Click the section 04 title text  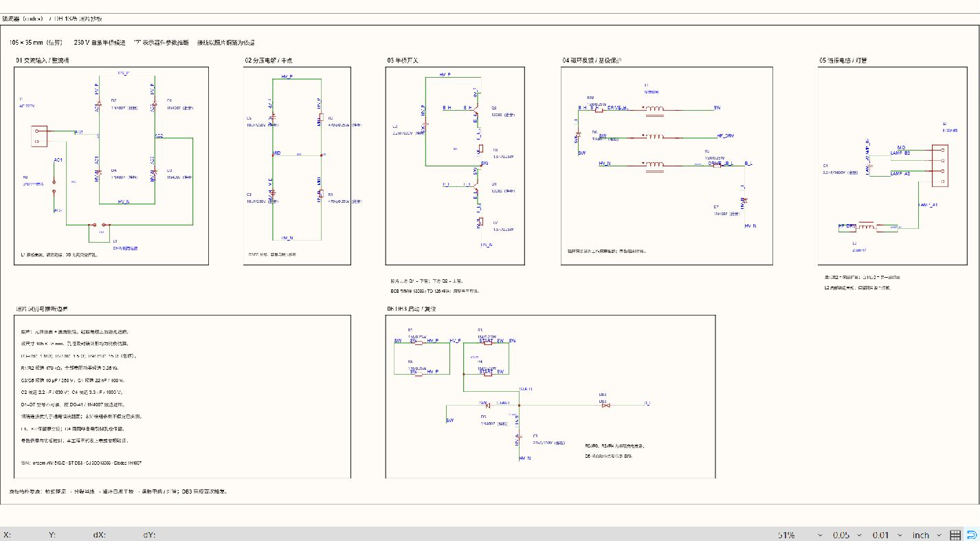pos(592,60)
